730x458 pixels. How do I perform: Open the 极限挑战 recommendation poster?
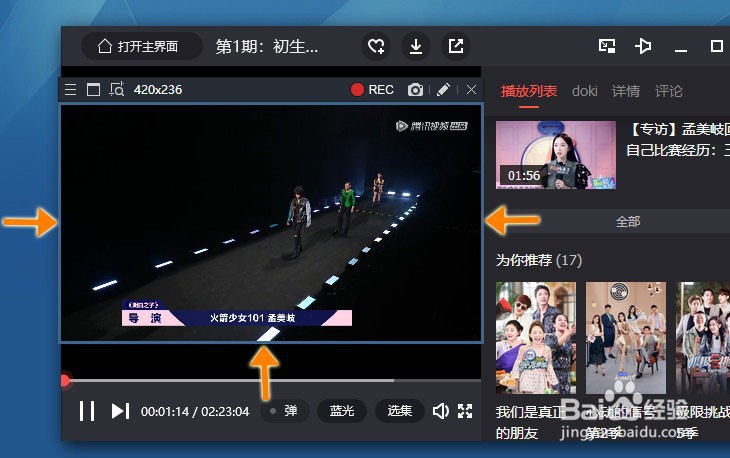point(703,338)
